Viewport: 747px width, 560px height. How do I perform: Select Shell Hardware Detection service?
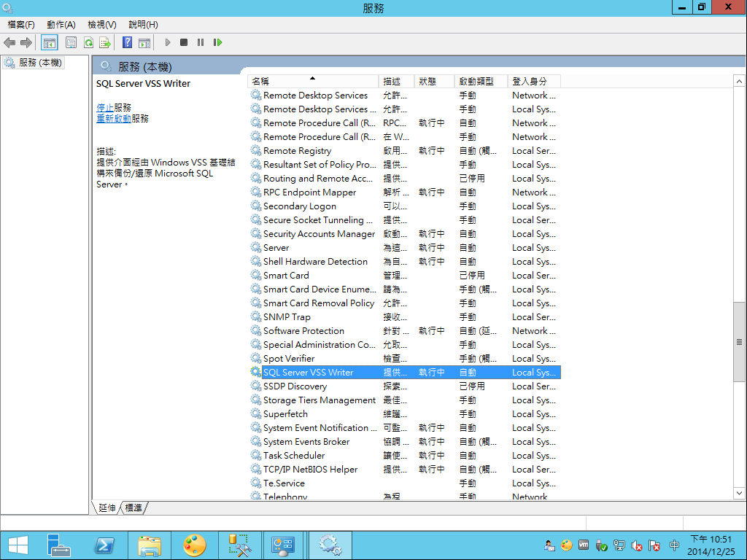pos(406,262)
